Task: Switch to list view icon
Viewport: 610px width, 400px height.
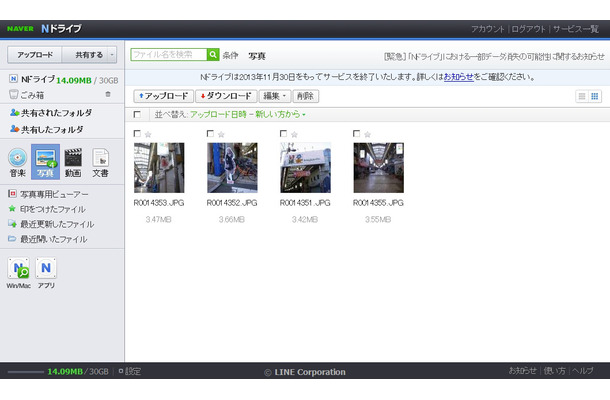Action: pos(582,96)
